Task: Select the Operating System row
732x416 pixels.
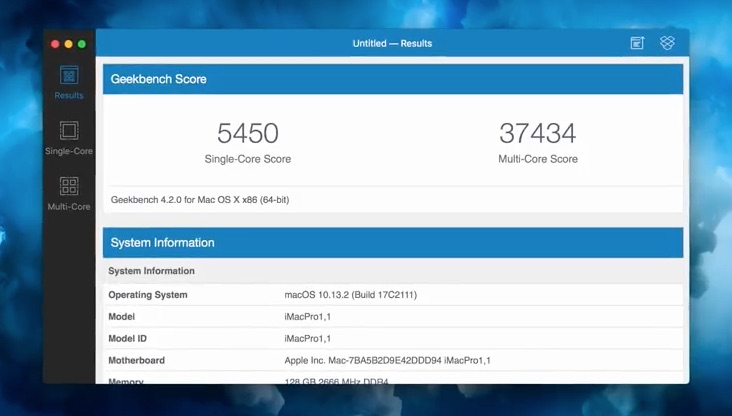Action: click(x=393, y=295)
